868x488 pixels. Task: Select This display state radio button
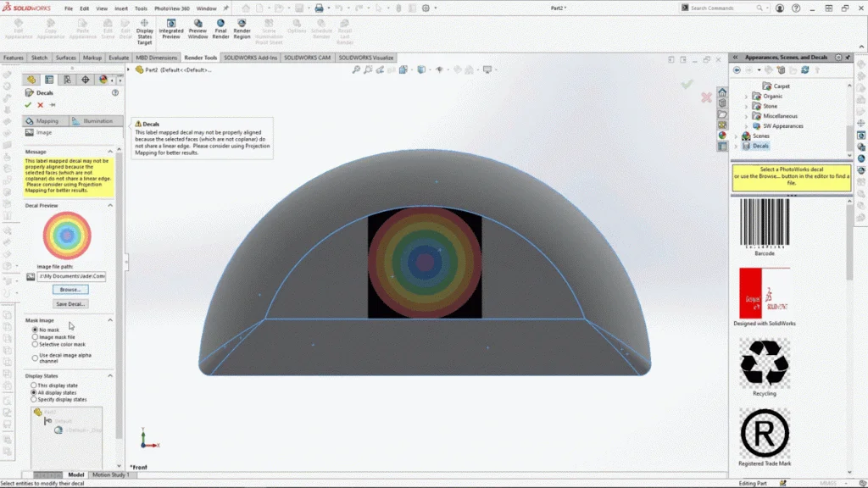pyautogui.click(x=35, y=385)
